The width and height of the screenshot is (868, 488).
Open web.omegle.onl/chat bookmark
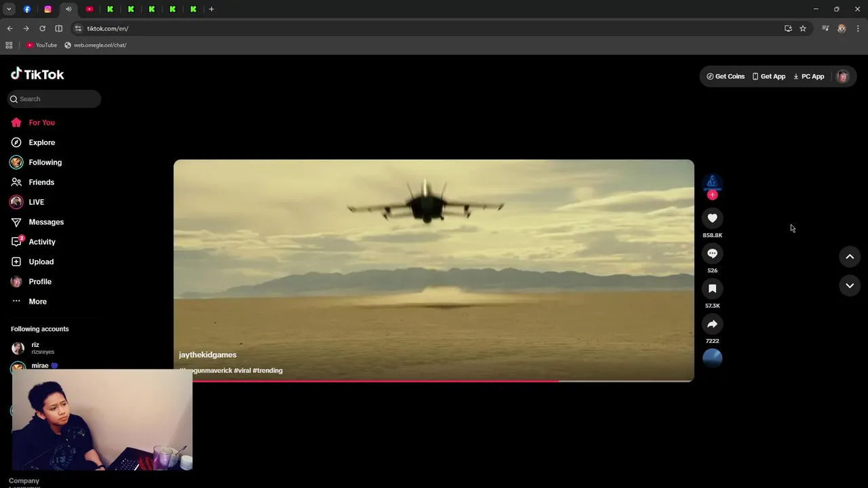pos(95,45)
